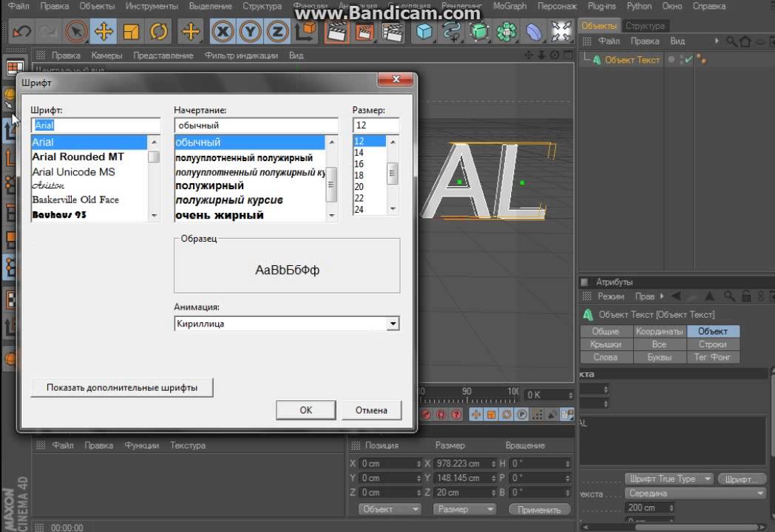Activate the Move tool in toolbar

[x=104, y=32]
